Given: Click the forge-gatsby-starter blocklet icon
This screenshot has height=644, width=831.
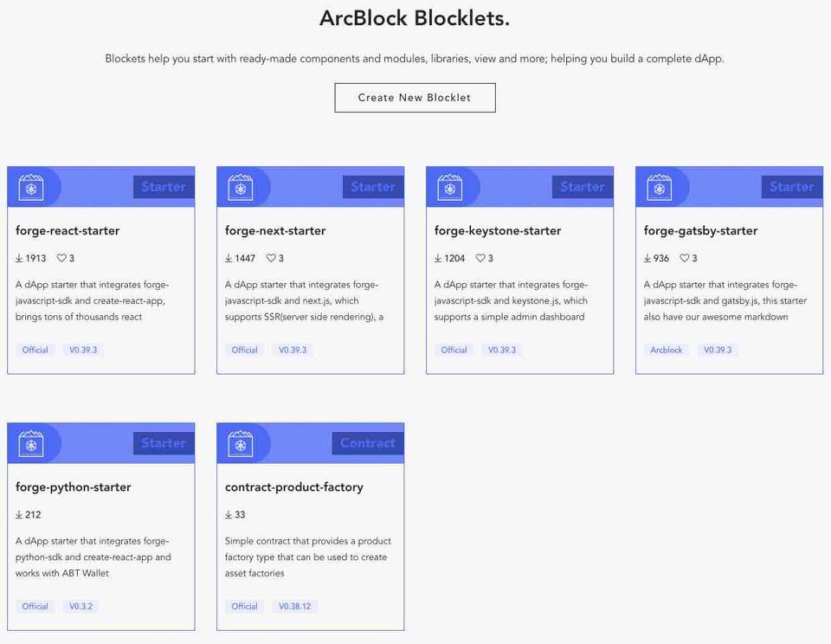Looking at the screenshot, I should point(660,187).
